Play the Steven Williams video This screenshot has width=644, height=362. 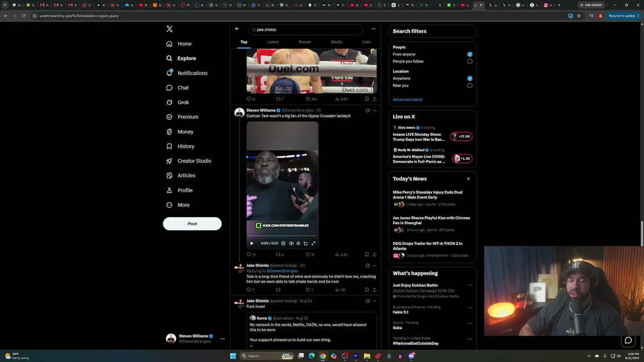tap(252, 243)
